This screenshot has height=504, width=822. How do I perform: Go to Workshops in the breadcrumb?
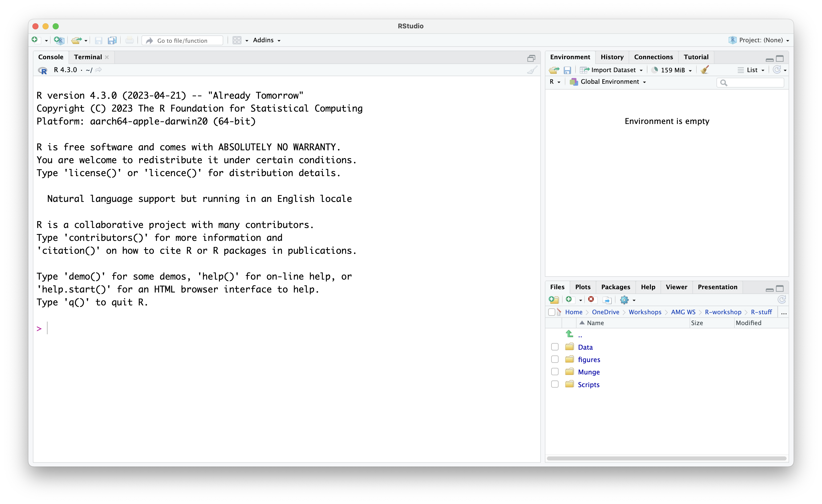point(645,312)
